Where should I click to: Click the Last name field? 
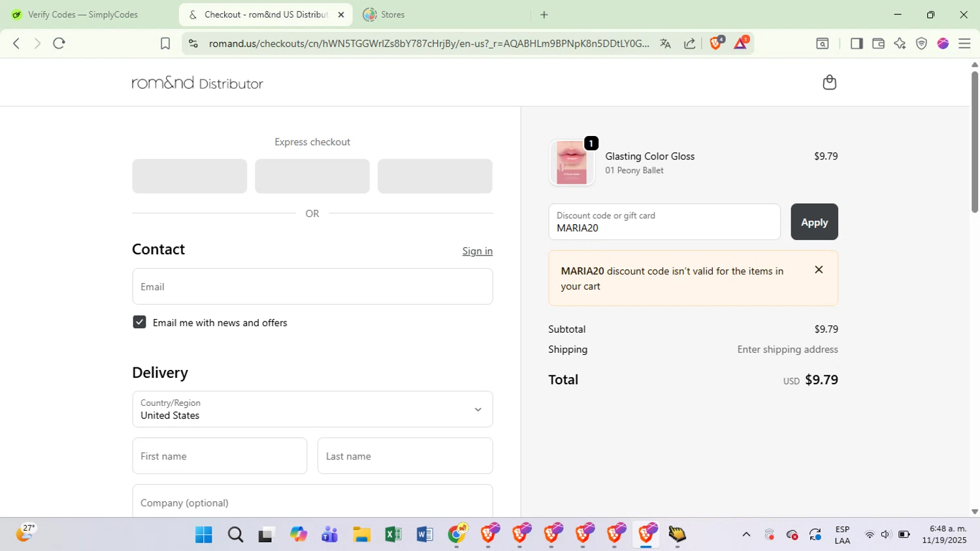tap(405, 456)
